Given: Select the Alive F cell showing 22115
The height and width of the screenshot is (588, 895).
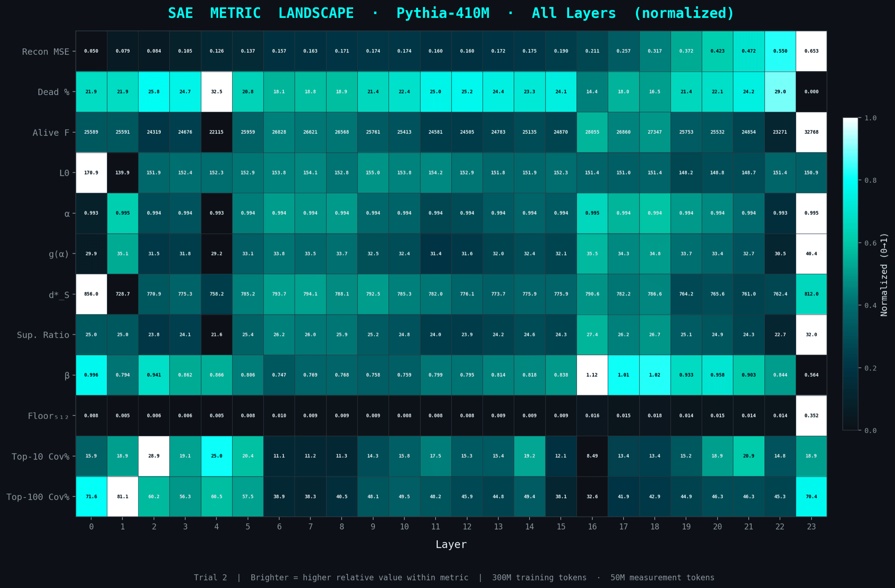Looking at the screenshot, I should click(x=217, y=132).
